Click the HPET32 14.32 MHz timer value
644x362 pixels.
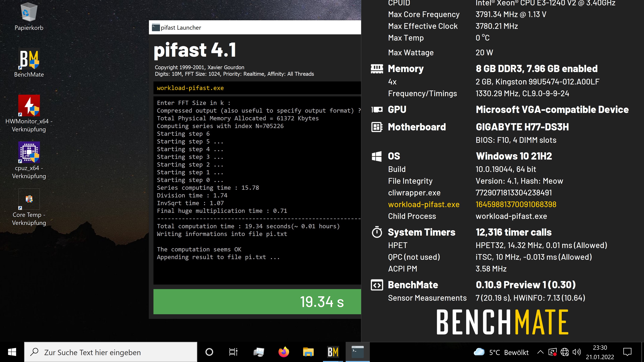(541, 245)
